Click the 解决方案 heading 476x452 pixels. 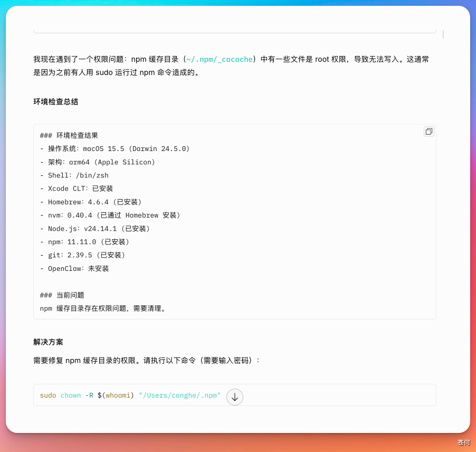[x=47, y=342]
